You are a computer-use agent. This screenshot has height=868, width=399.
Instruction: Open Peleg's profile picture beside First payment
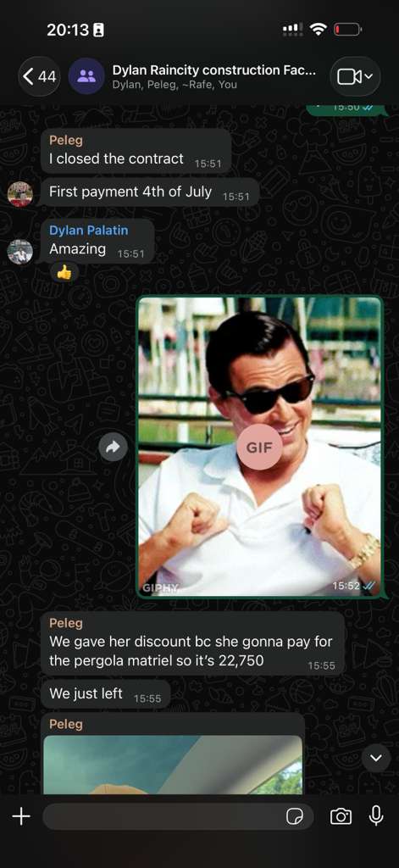(x=20, y=194)
